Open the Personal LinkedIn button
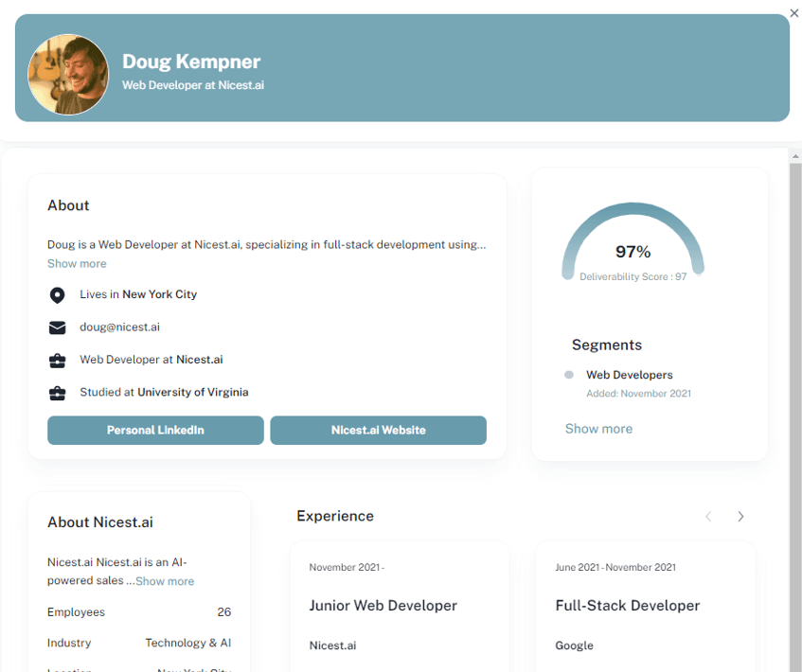Image resolution: width=802 pixels, height=672 pixels. click(155, 430)
